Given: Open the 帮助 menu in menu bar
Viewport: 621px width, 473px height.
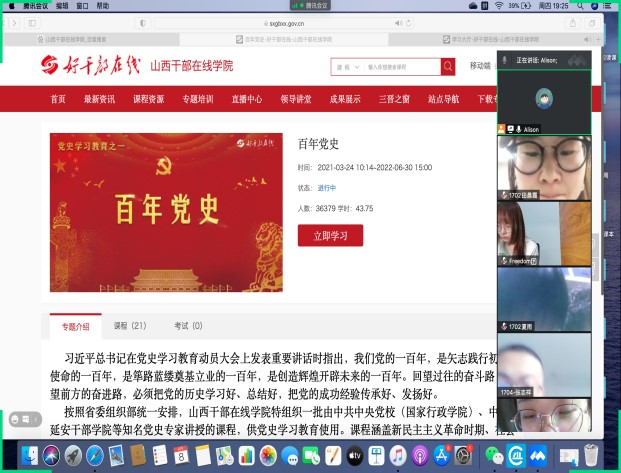Looking at the screenshot, I should pyautogui.click(x=103, y=5).
